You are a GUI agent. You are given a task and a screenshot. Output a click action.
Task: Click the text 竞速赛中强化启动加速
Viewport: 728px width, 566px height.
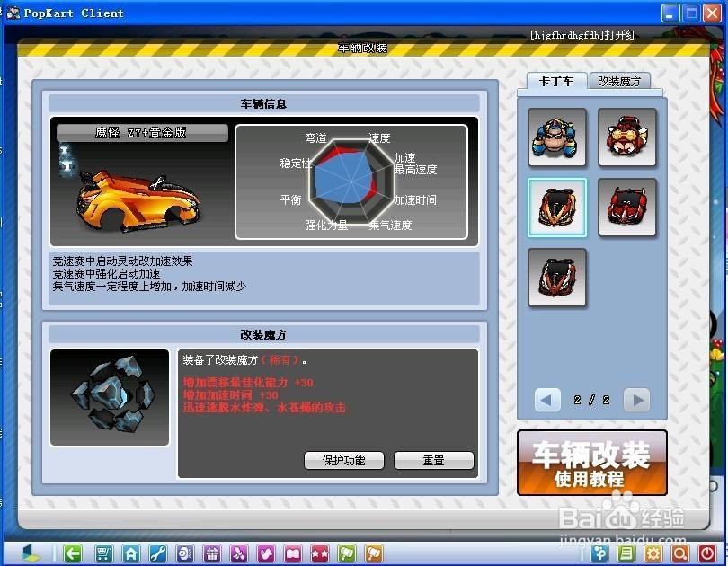[x=107, y=274]
